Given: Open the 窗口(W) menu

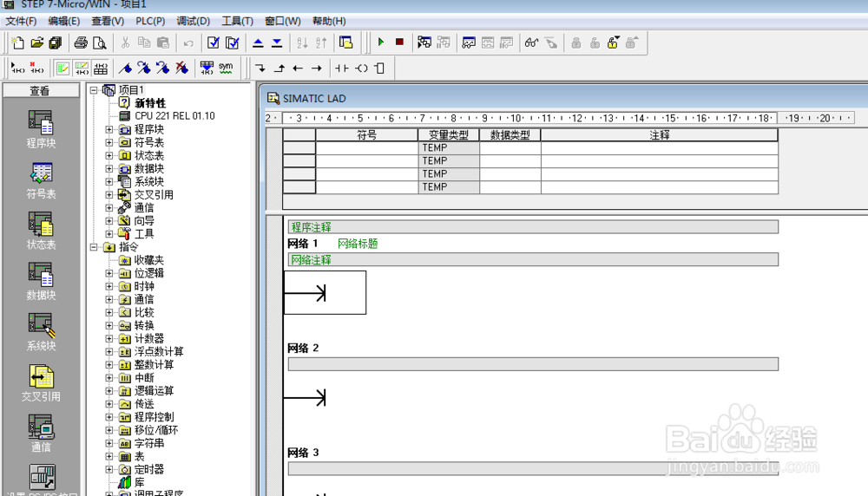Looking at the screenshot, I should (282, 21).
